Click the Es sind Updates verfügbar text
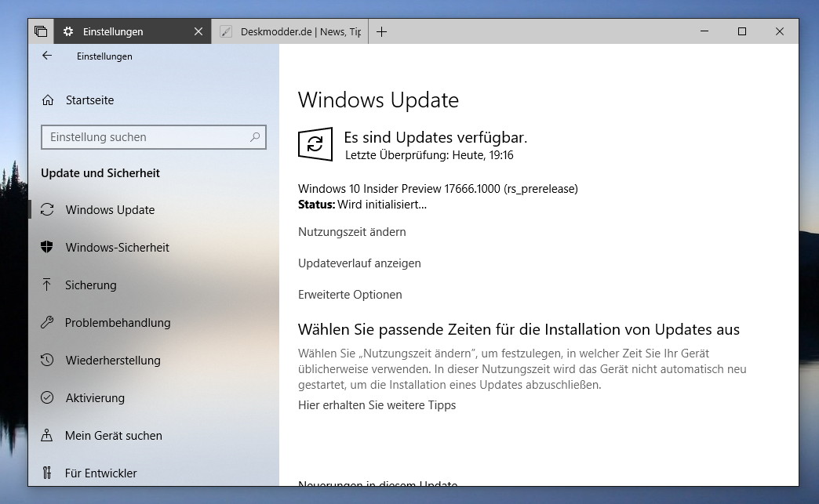 (x=435, y=137)
